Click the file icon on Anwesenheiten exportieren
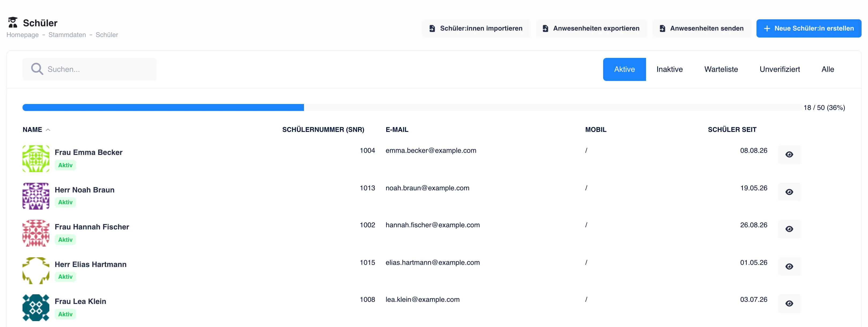This screenshot has width=868, height=327. pyautogui.click(x=545, y=29)
